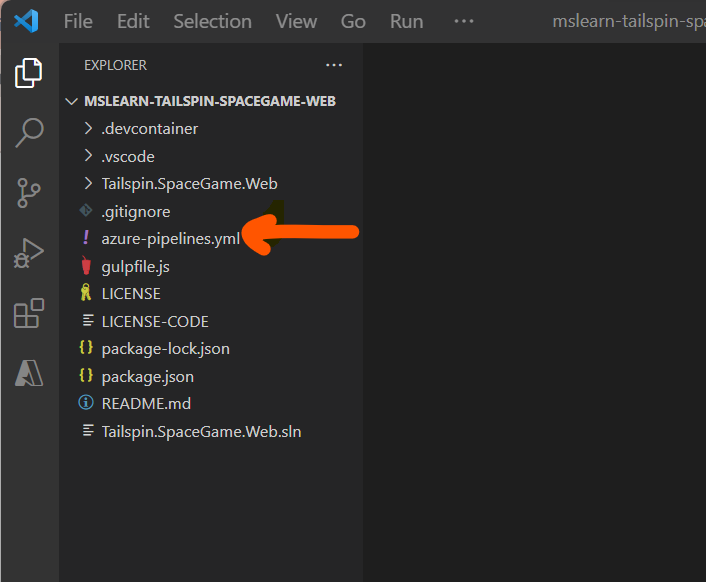
Task: Expand the Tailspin.SpaceGame.Web folder
Action: [88, 184]
